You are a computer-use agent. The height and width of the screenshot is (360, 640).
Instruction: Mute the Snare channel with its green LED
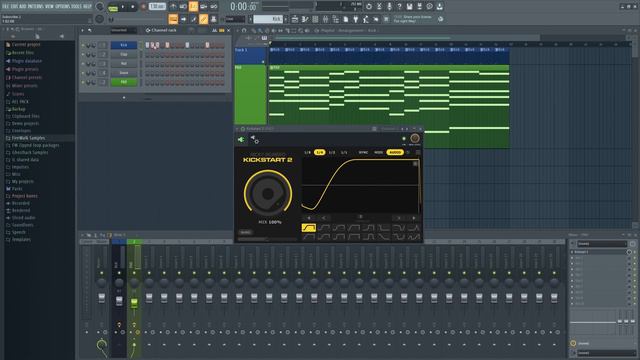pos(83,73)
